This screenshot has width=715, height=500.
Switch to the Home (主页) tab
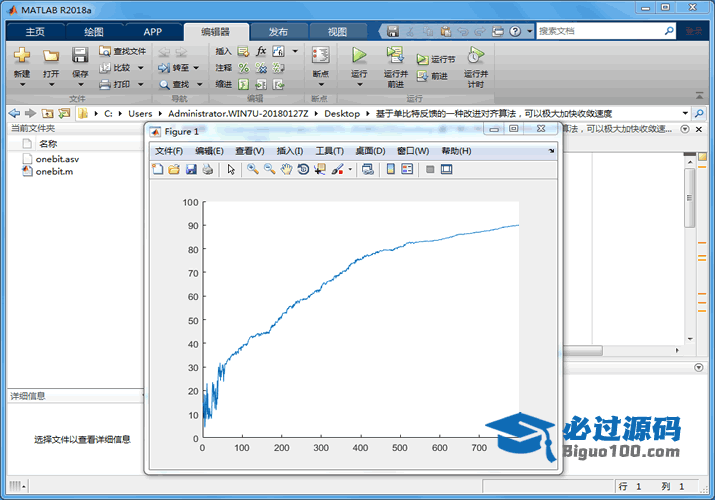[x=35, y=31]
